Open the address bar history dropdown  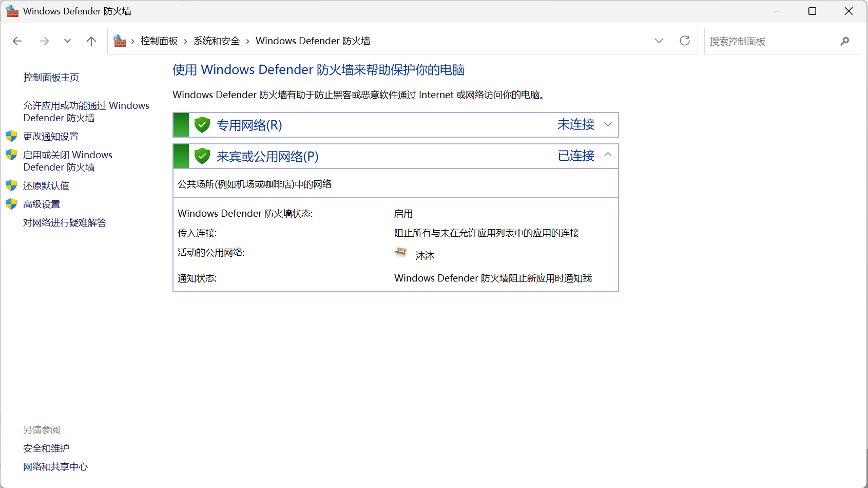(659, 41)
